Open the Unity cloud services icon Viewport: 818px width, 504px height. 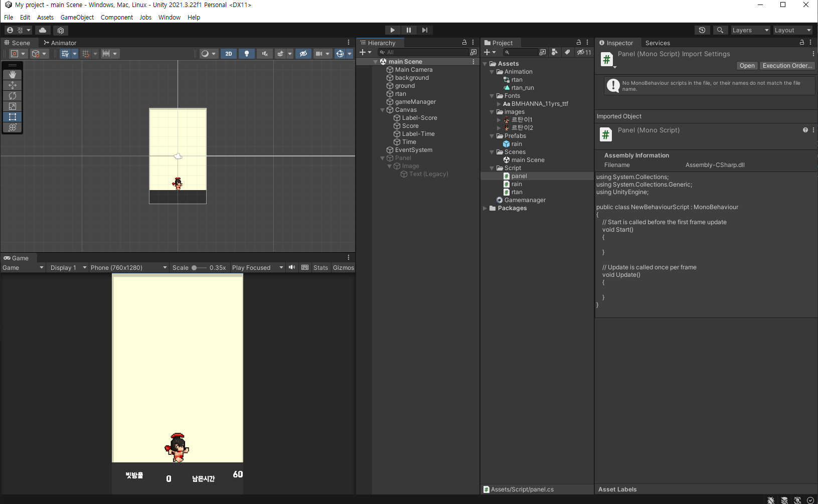(x=43, y=30)
